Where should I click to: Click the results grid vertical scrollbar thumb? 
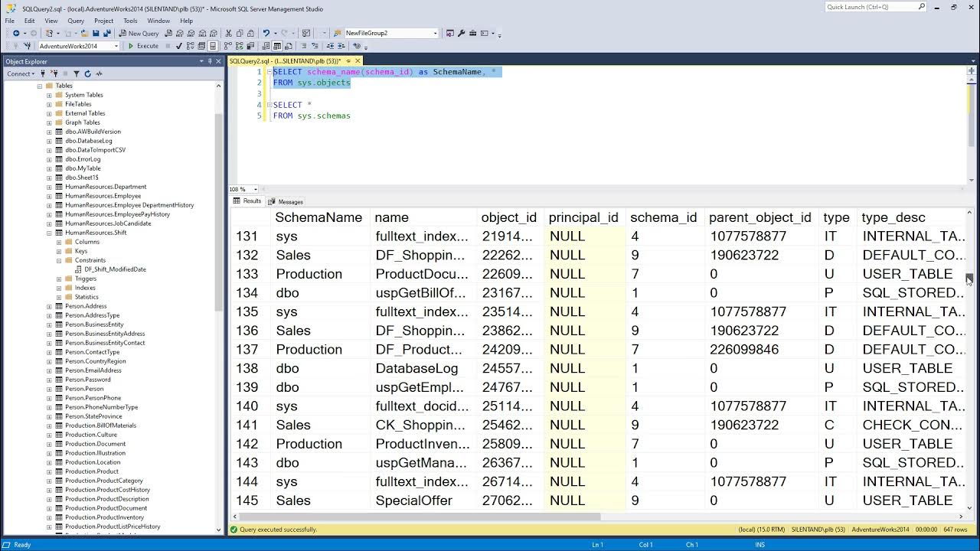969,278
